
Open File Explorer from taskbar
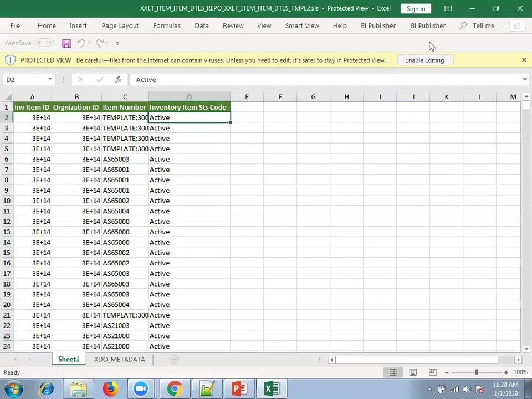pos(78,389)
